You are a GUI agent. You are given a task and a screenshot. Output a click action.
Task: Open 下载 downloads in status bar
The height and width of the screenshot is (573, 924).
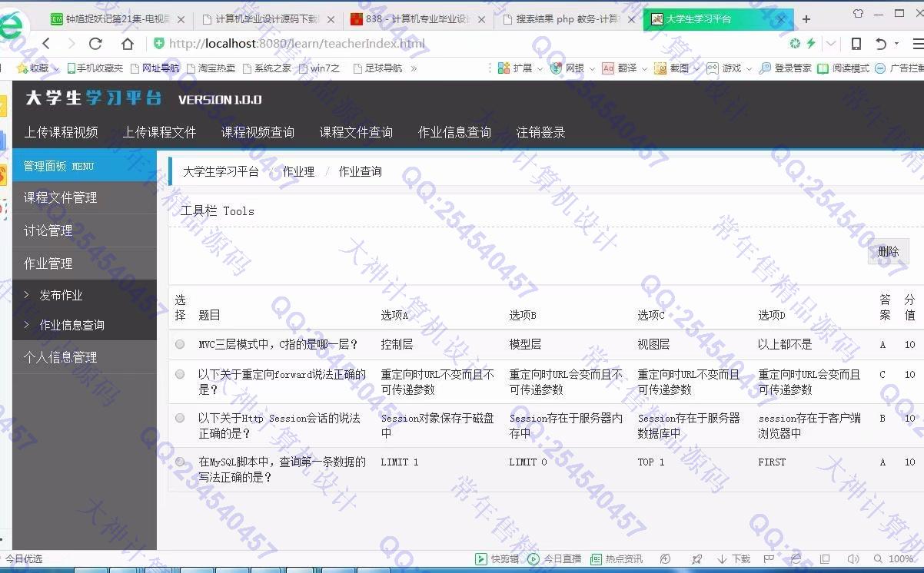point(734,559)
